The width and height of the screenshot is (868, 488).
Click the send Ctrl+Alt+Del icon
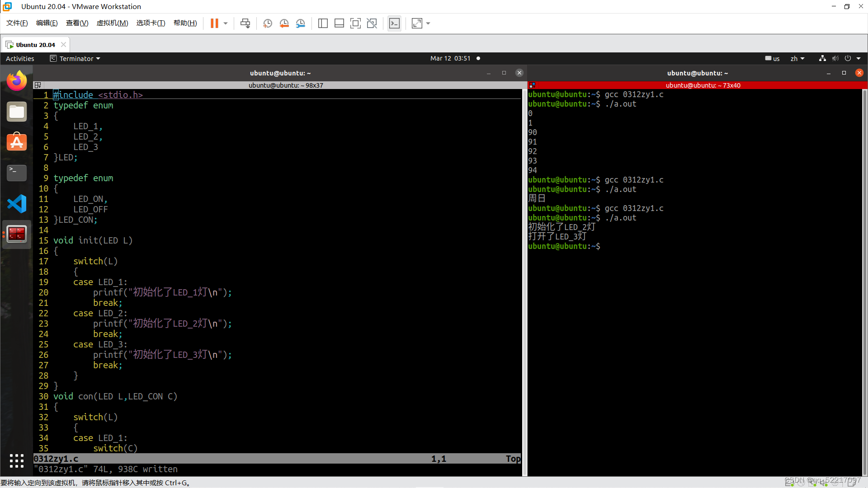coord(245,23)
